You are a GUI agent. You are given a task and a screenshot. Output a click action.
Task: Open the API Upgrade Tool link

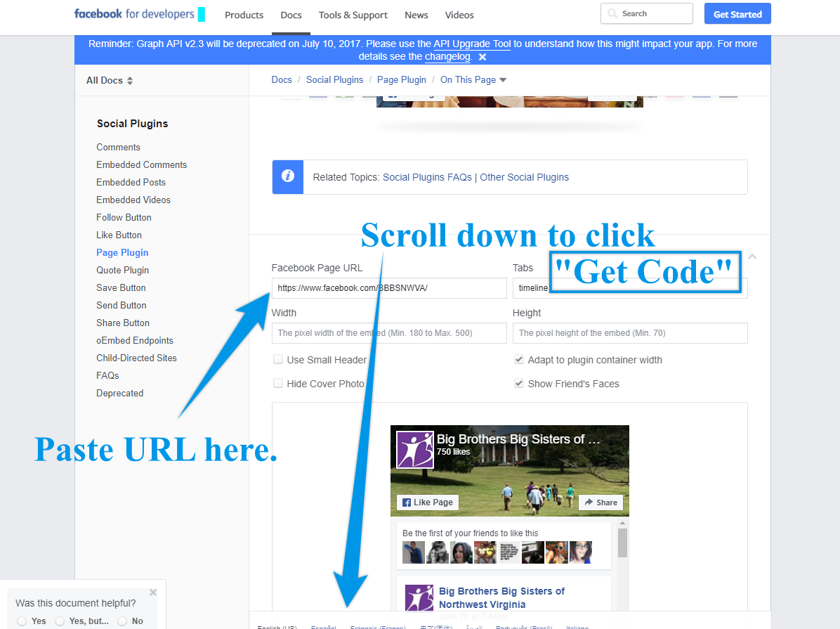pyautogui.click(x=472, y=44)
